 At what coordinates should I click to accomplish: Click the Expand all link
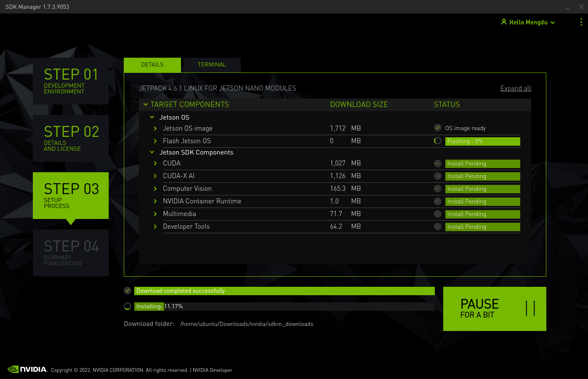pos(515,88)
